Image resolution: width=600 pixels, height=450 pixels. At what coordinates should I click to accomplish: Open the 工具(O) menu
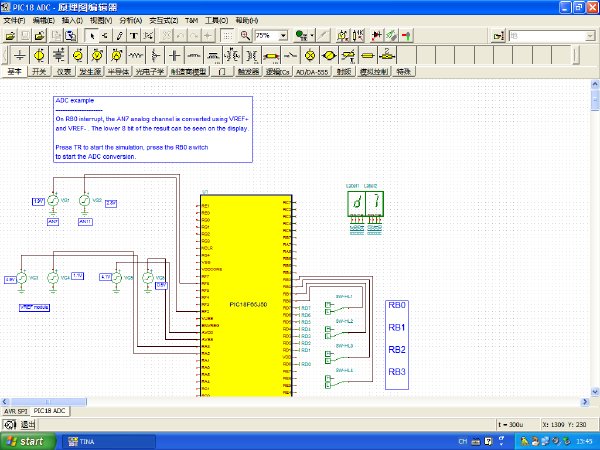coord(216,21)
